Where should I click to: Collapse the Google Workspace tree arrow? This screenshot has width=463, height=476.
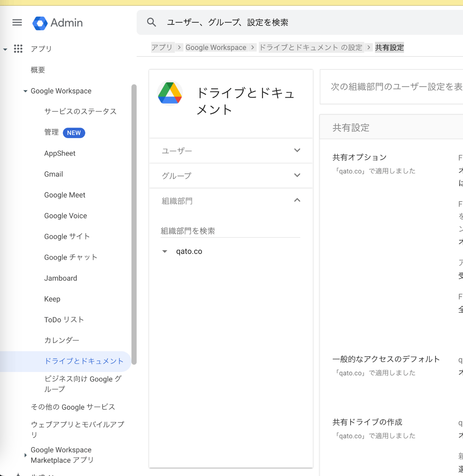coord(25,91)
